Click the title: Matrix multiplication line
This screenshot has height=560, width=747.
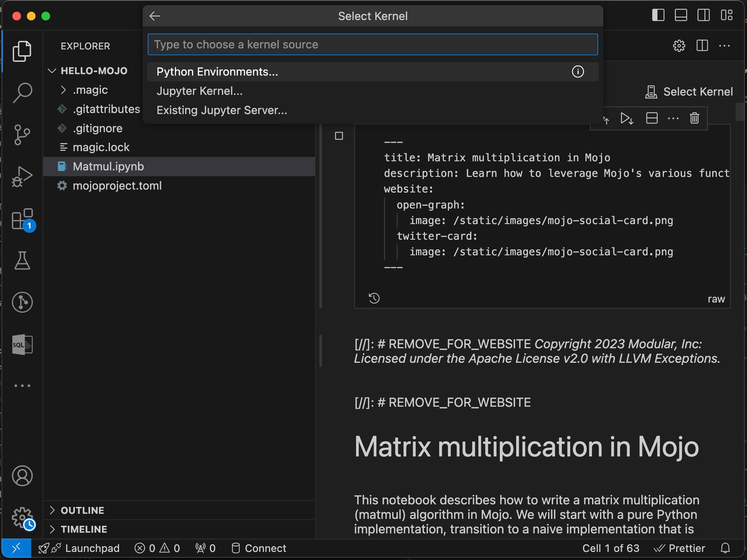click(x=497, y=158)
